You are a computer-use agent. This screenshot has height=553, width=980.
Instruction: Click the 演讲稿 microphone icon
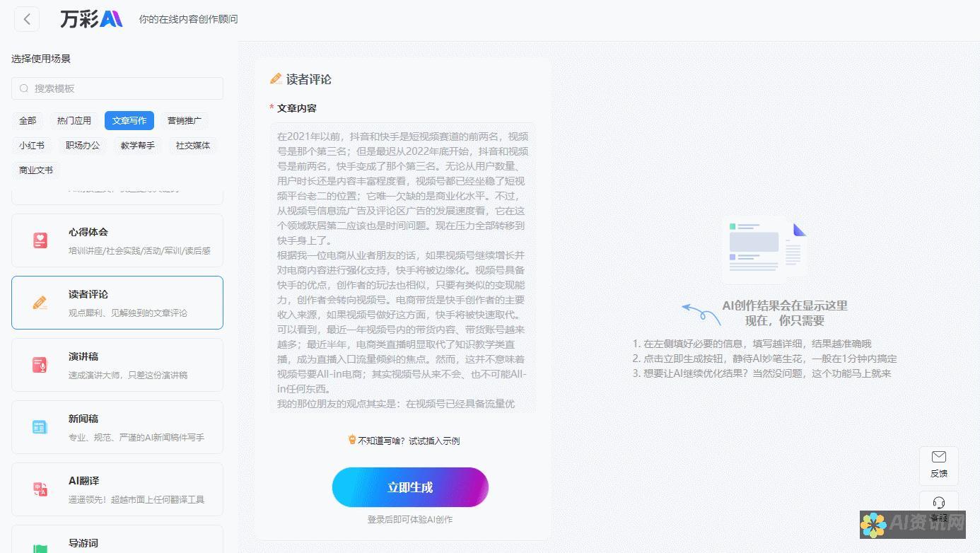pos(40,365)
